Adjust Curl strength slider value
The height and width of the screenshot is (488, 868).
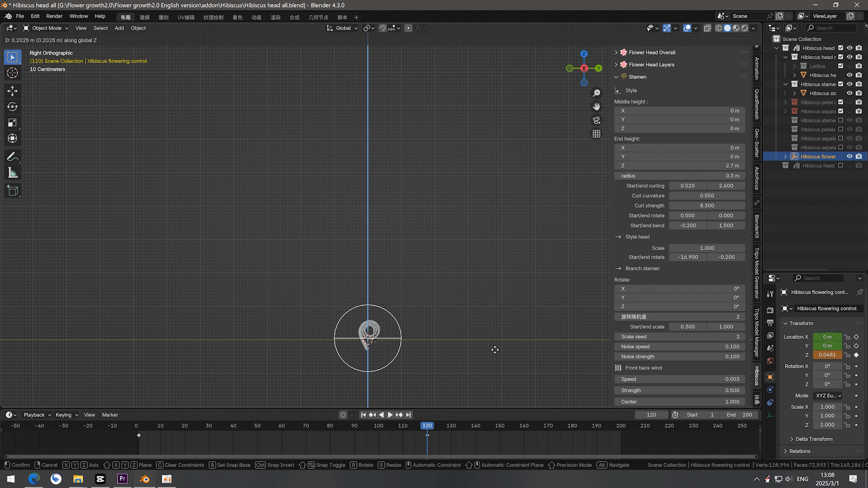pos(707,206)
